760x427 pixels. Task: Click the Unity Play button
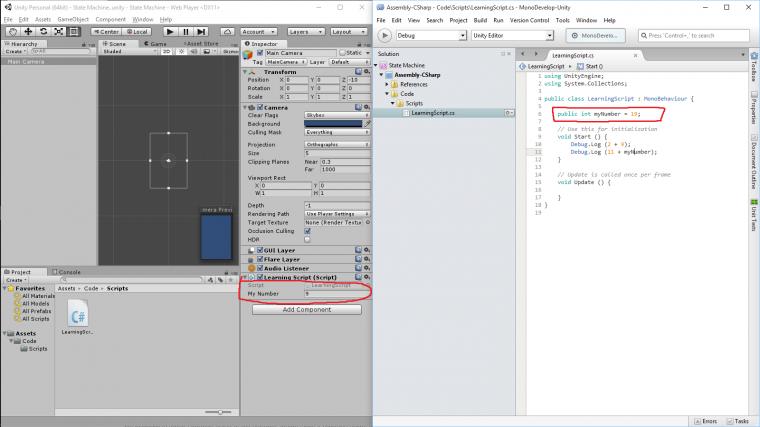170,32
